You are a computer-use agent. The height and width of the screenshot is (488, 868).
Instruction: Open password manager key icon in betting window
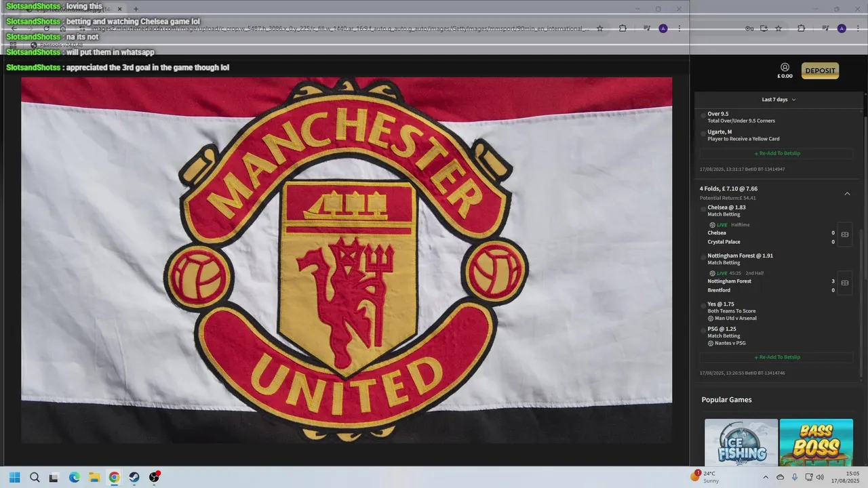point(749,28)
